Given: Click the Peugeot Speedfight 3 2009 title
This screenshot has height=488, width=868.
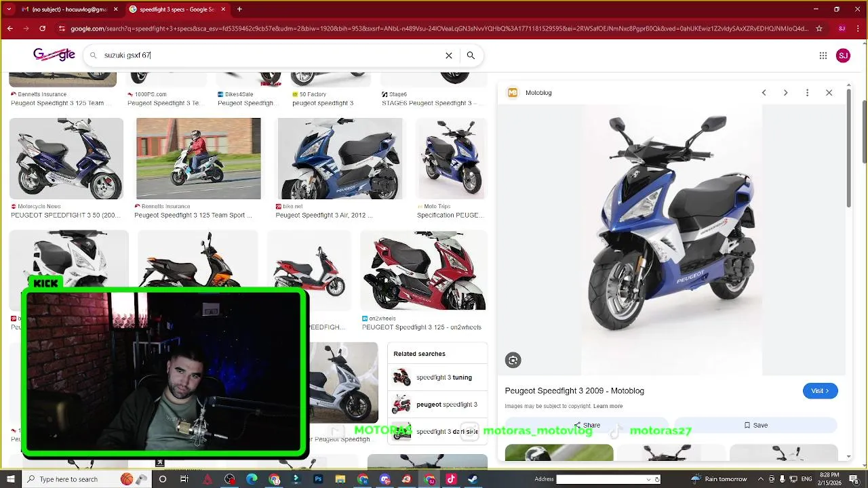Looking at the screenshot, I should tap(574, 391).
